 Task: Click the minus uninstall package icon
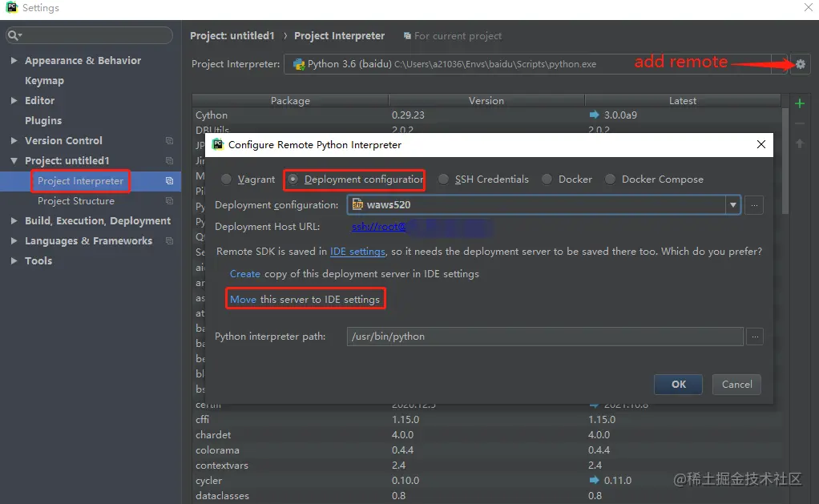point(800,123)
